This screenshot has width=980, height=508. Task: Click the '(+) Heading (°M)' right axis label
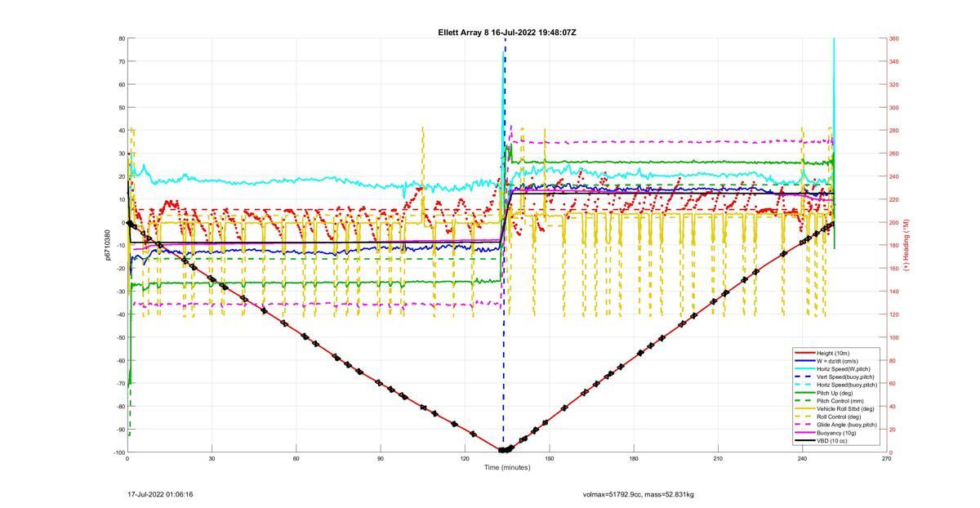pyautogui.click(x=906, y=245)
